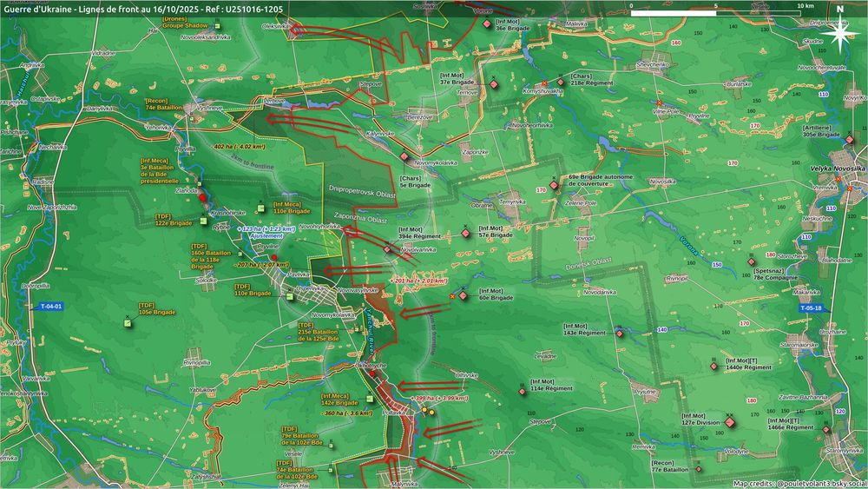868x489 pixels.
Task: Click the 'Oleksiivka' village label
Action: pos(275,26)
